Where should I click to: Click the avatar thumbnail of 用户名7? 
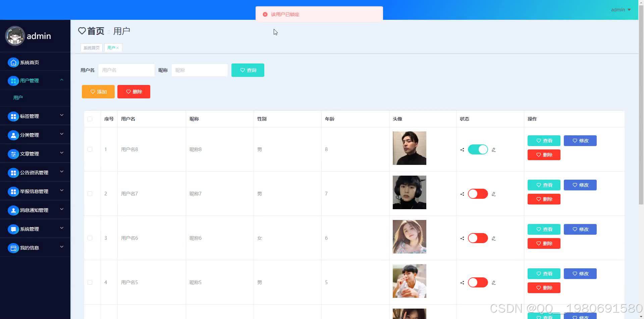pos(410,192)
